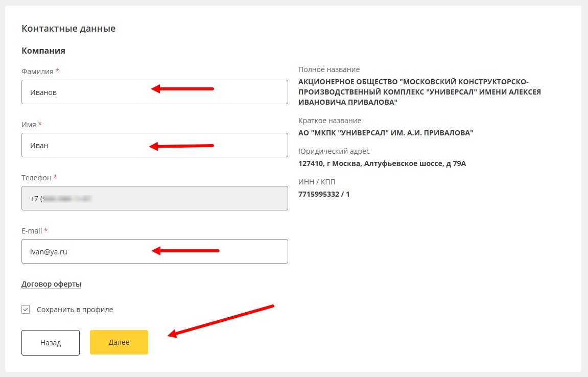Image resolution: width=588 pixels, height=377 pixels.
Task: Open the Договор оферты link
Action: (52, 285)
